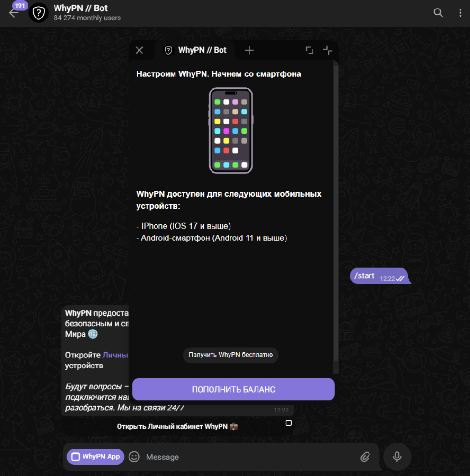Record a voice message
This screenshot has height=476, width=470.
(x=397, y=457)
